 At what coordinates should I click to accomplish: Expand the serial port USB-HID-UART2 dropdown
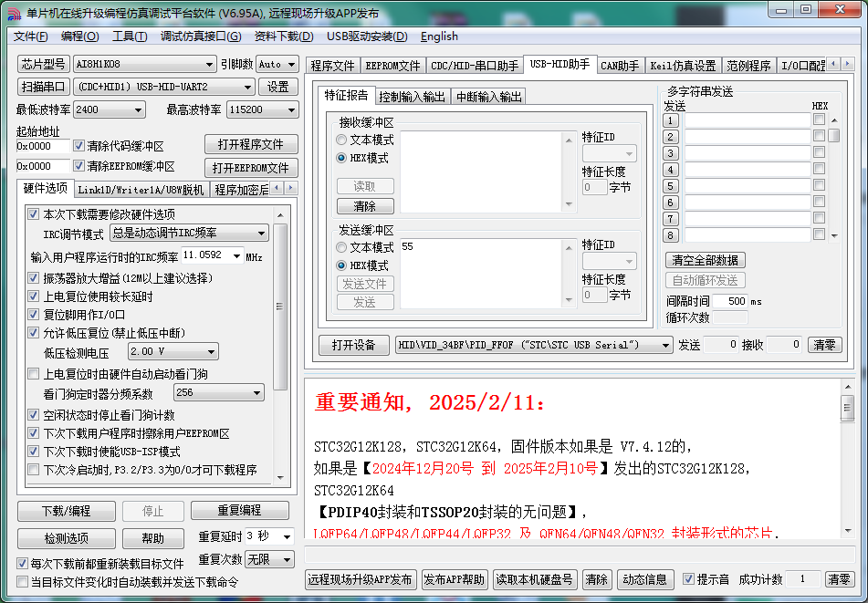coord(247,87)
